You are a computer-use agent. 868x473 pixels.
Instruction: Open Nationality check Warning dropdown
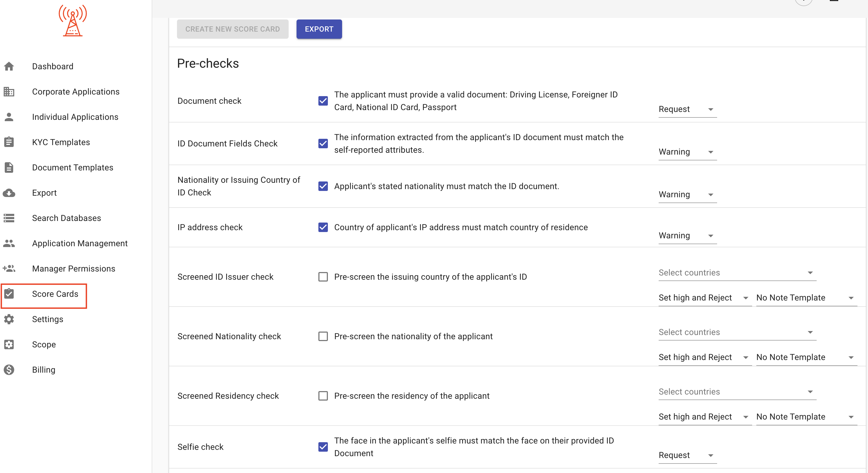pyautogui.click(x=687, y=194)
